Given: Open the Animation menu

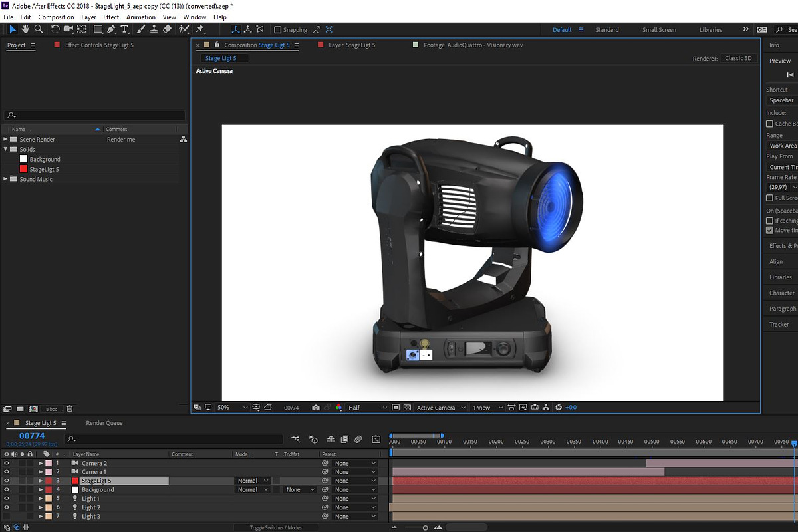Looking at the screenshot, I should 141,17.
